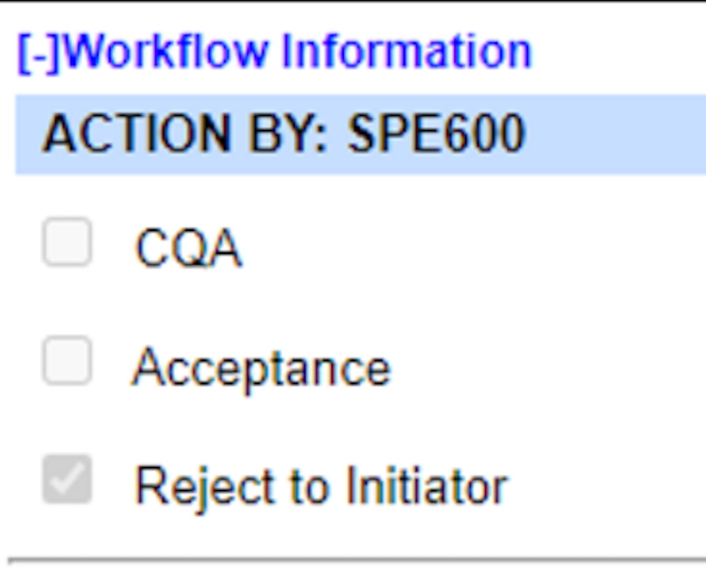Uncheck the Reject to Initiator checkbox
706x588 pixels.
(x=67, y=479)
